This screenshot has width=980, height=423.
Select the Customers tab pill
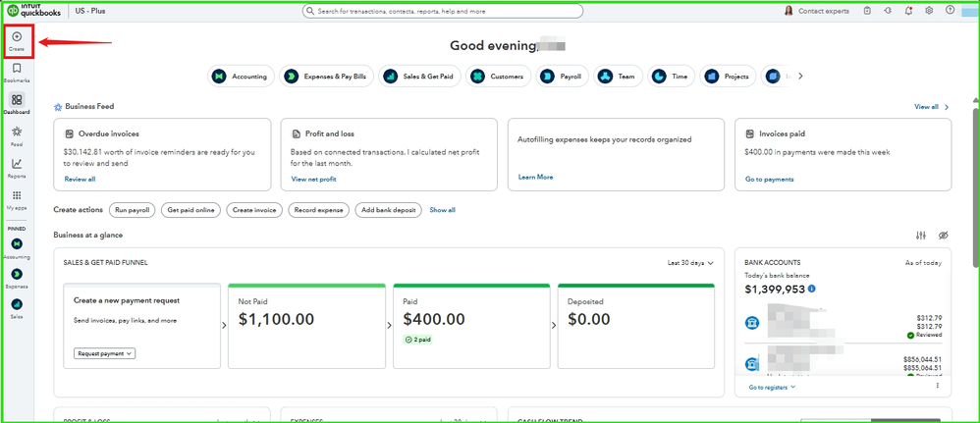point(498,77)
